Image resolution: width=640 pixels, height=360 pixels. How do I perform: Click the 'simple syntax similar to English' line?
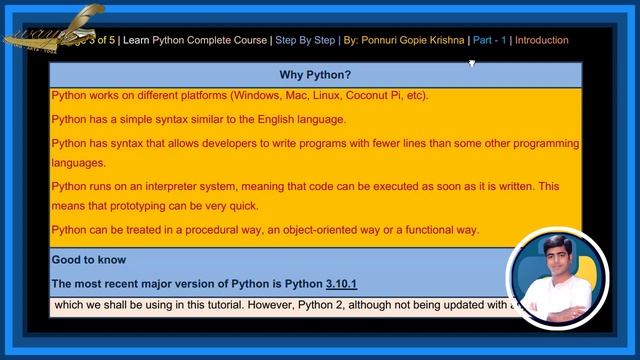[198, 120]
